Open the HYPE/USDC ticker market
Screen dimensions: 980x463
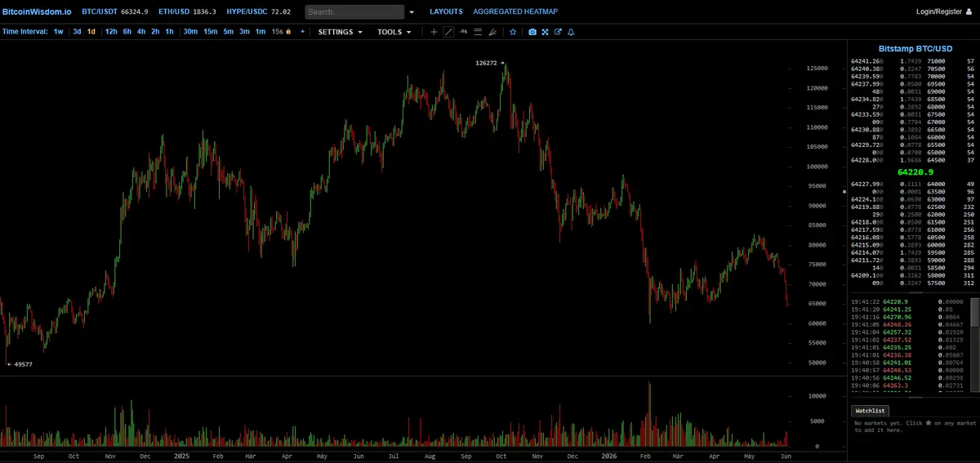tap(261, 11)
